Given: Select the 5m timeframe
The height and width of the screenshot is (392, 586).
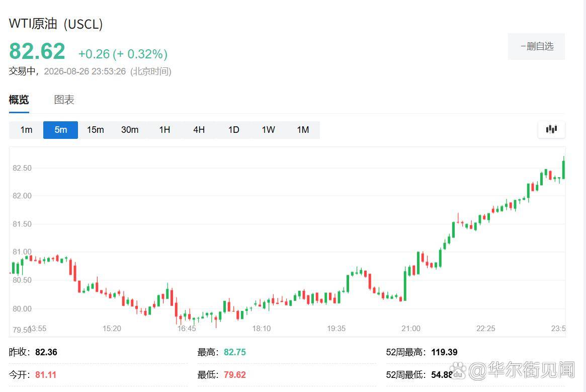Looking at the screenshot, I should click(60, 130).
